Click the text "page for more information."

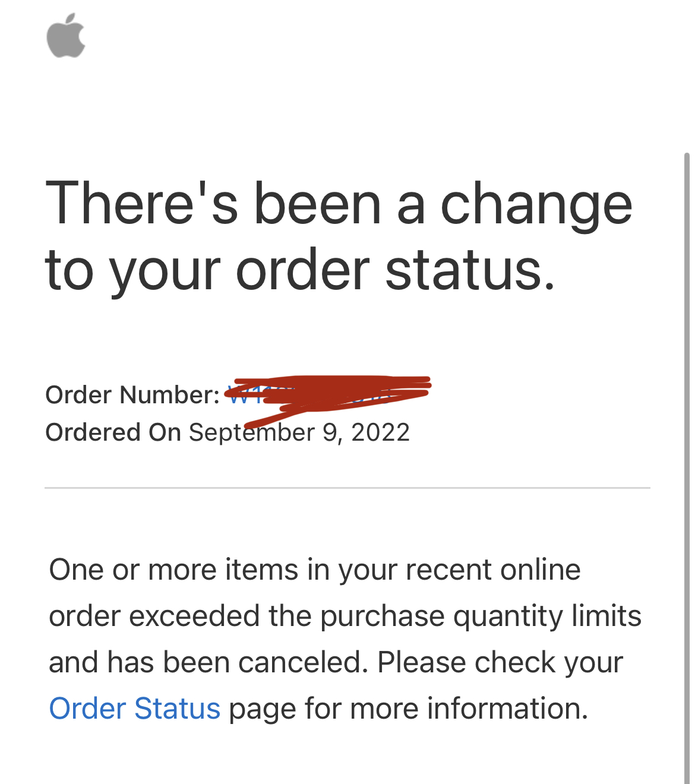pos(408,708)
